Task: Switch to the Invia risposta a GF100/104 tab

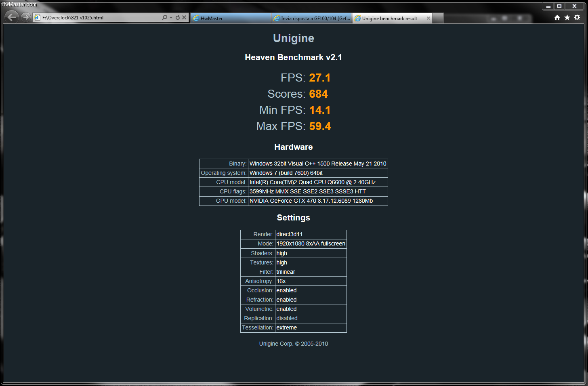Action: [312, 18]
